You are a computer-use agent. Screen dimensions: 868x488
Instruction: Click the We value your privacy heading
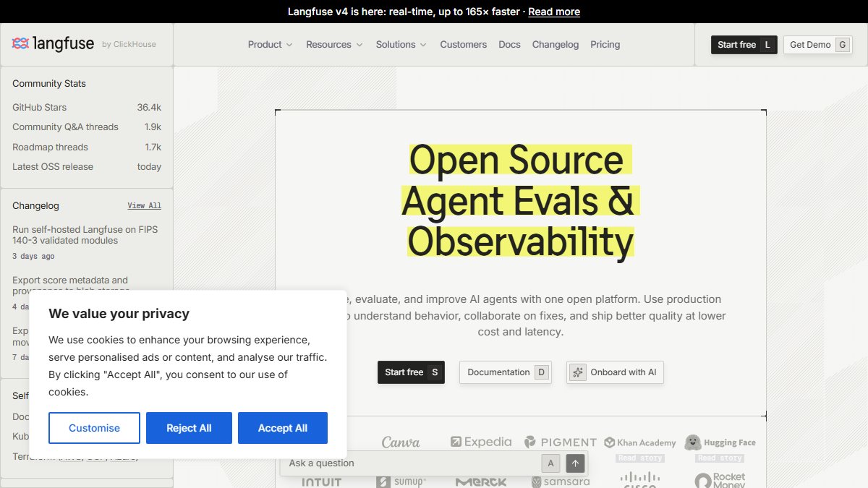119,314
